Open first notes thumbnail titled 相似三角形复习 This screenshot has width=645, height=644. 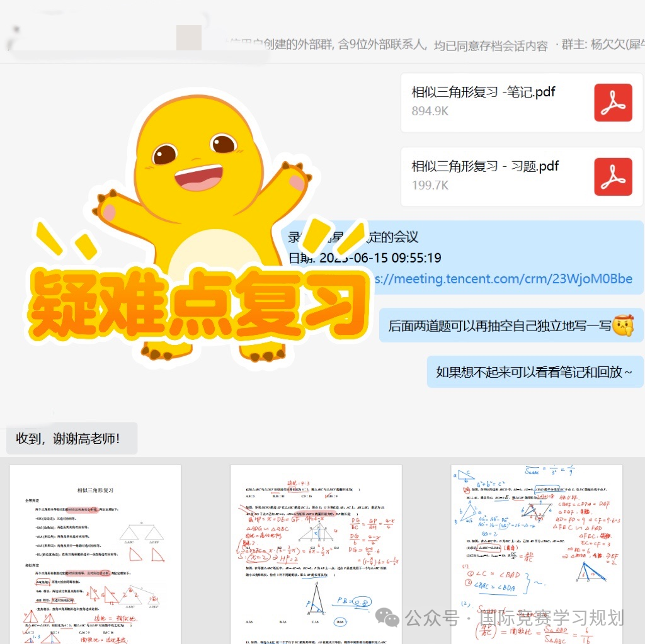click(x=95, y=555)
